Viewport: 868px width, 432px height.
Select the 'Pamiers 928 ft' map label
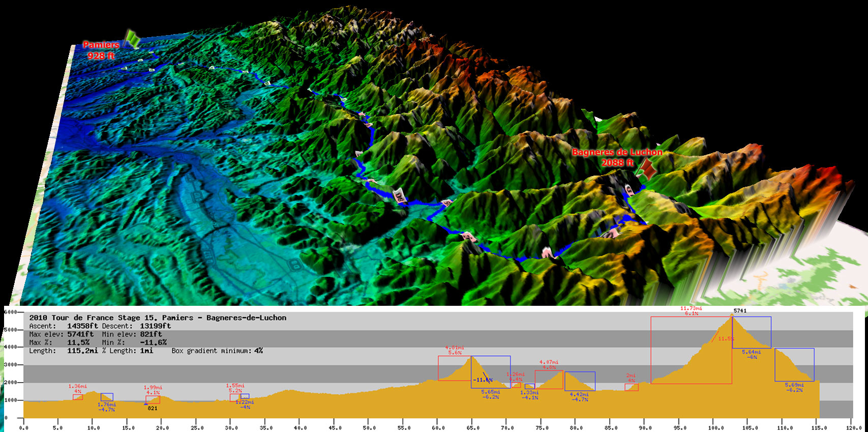(101, 50)
